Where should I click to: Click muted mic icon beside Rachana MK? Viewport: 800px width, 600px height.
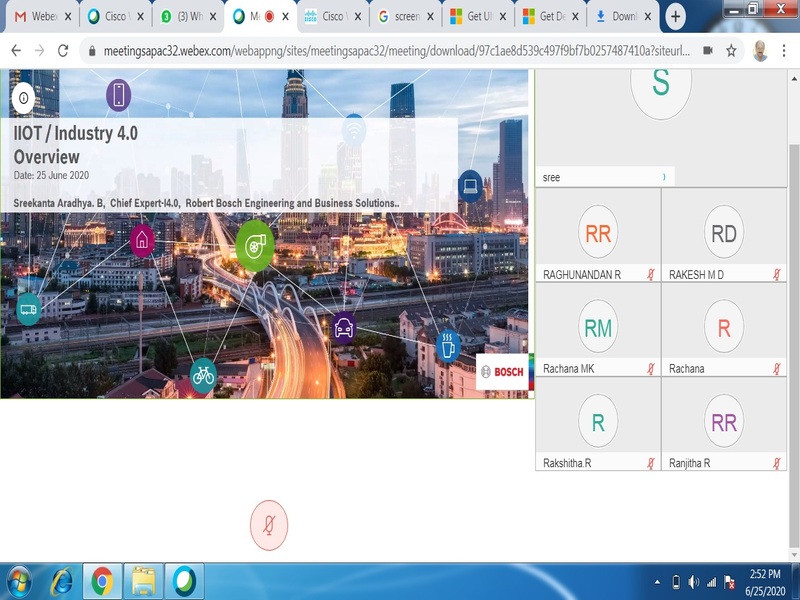(651, 369)
